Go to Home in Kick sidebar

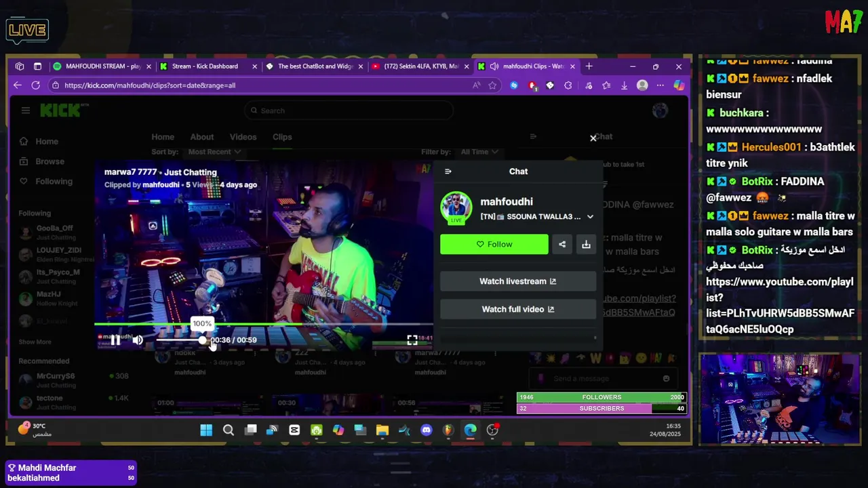coord(47,142)
